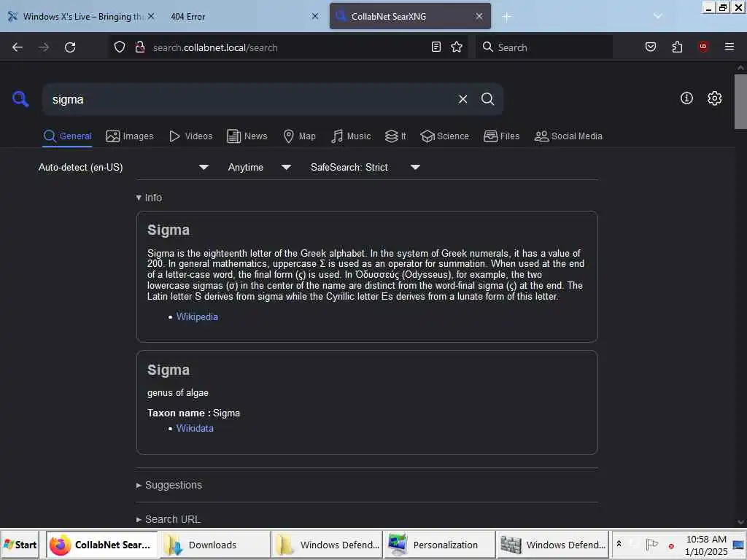Switch to Windows X's Live tab
Viewport: 747px width, 560px height.
[x=81, y=16]
